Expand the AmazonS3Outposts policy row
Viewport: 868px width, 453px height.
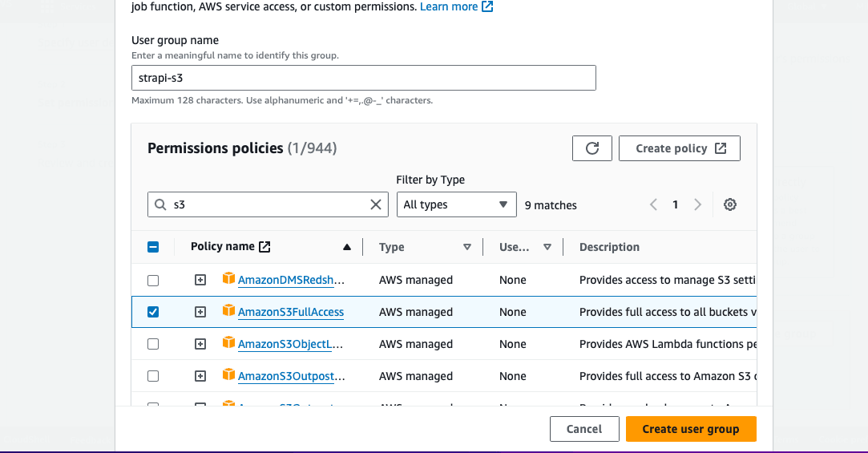point(200,377)
